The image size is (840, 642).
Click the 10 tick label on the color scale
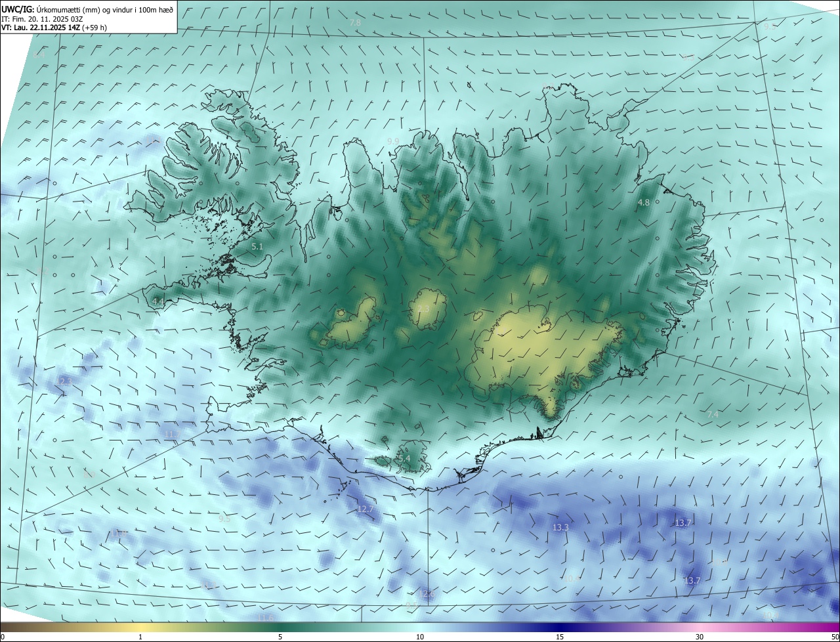(420, 637)
